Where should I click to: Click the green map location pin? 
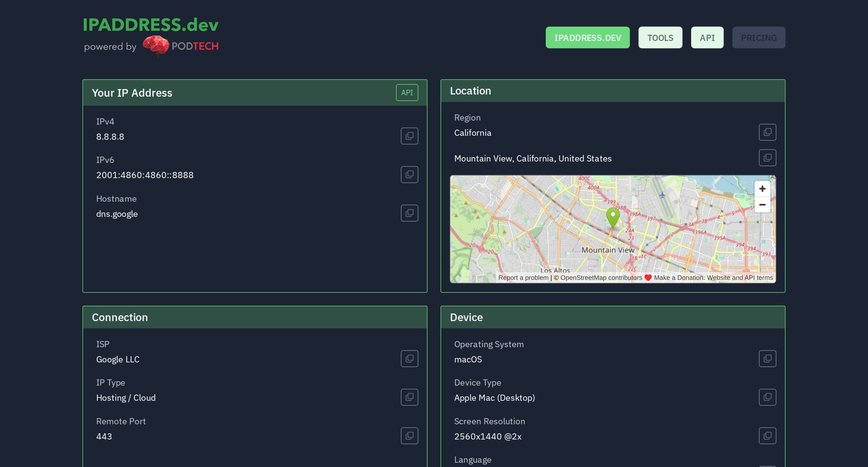click(613, 217)
